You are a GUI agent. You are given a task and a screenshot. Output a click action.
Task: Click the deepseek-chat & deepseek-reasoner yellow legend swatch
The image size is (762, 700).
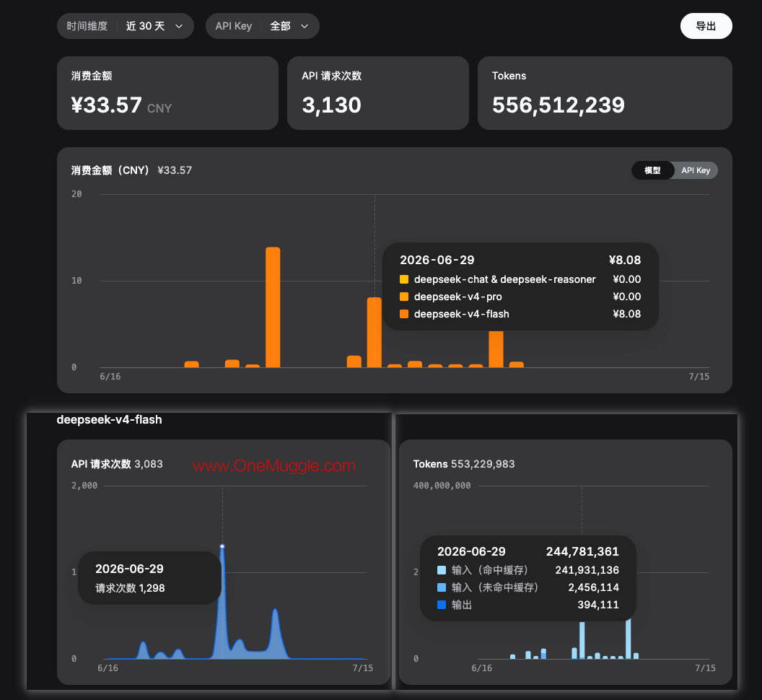(x=404, y=279)
